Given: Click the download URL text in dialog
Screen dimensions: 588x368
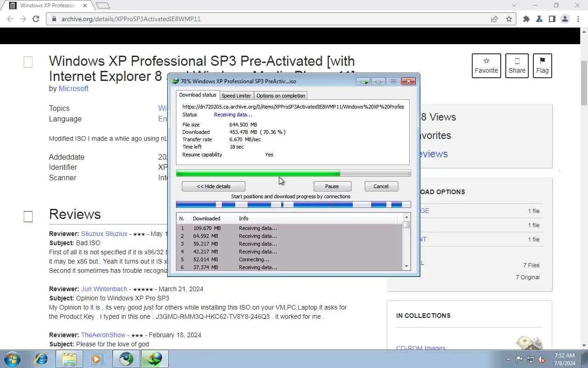Looking at the screenshot, I should 293,107.
